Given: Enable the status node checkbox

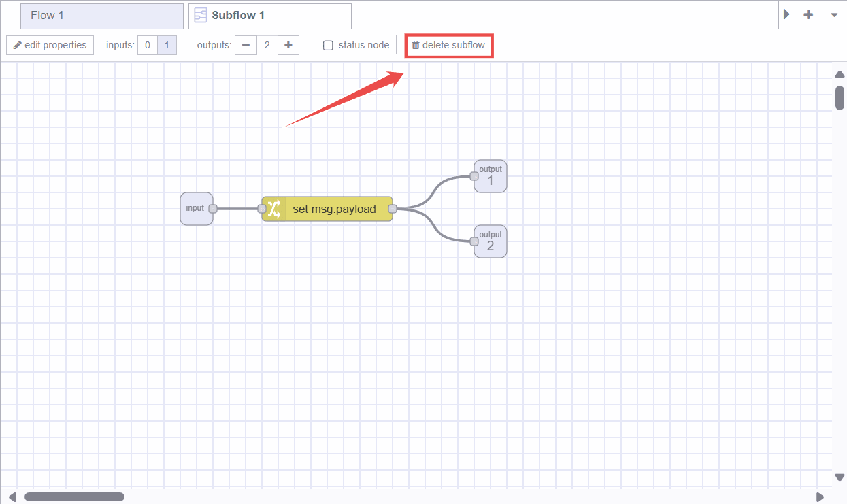Looking at the screenshot, I should [x=329, y=45].
